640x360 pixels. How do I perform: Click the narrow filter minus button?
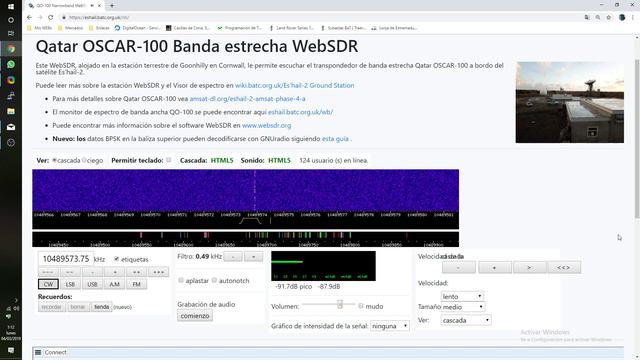point(233,257)
